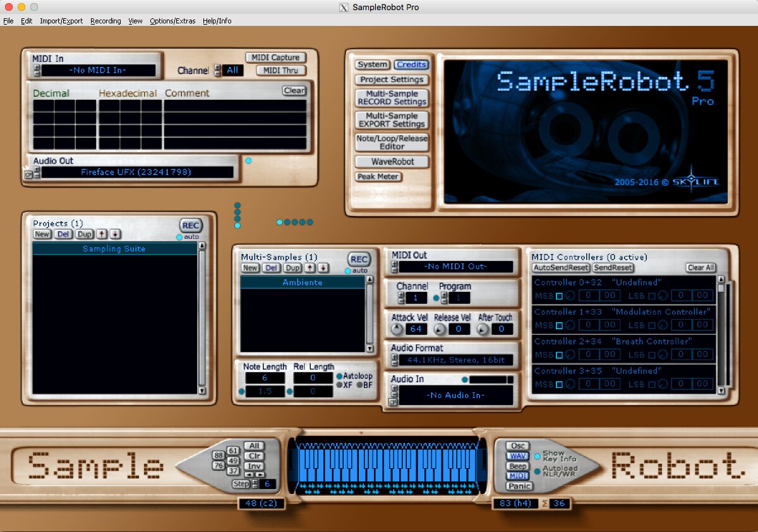Click the Audio In level meter
758x532 pixels.
pos(492,380)
